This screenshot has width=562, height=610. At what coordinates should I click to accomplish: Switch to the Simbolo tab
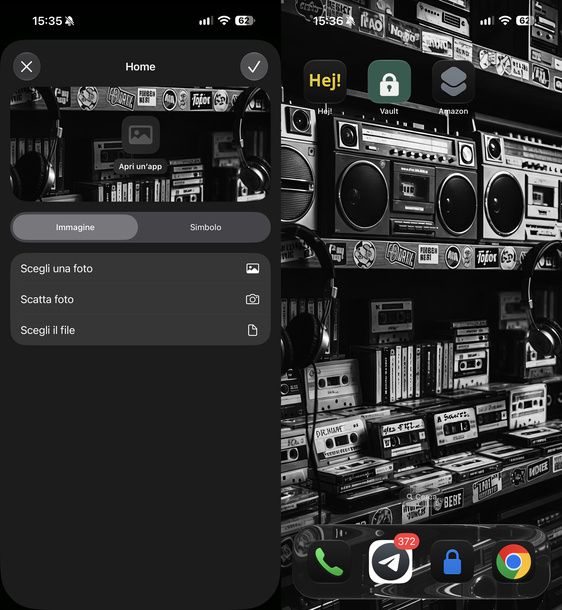click(205, 227)
